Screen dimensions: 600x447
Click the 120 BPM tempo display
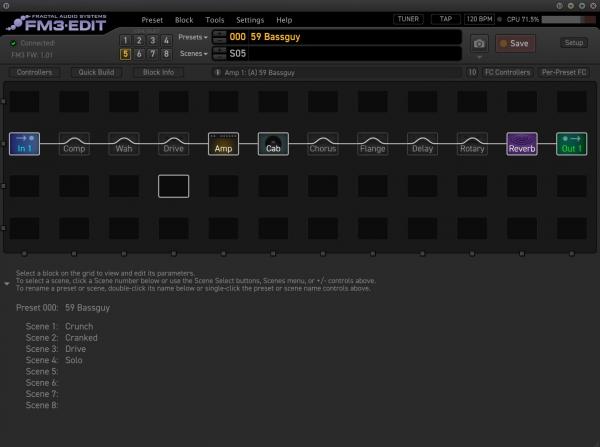click(479, 19)
